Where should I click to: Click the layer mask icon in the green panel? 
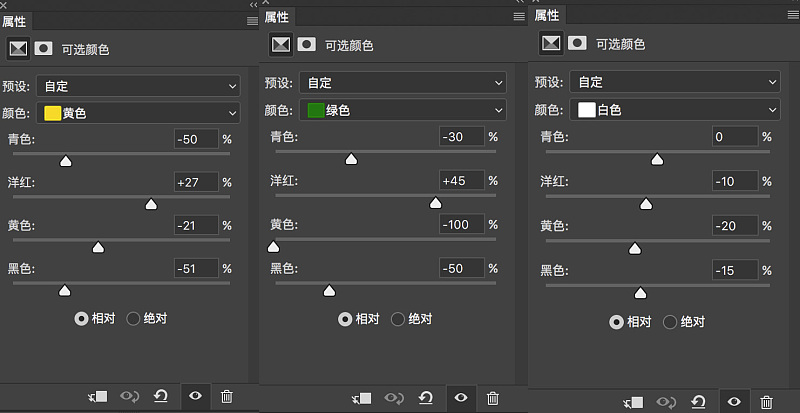[307, 44]
